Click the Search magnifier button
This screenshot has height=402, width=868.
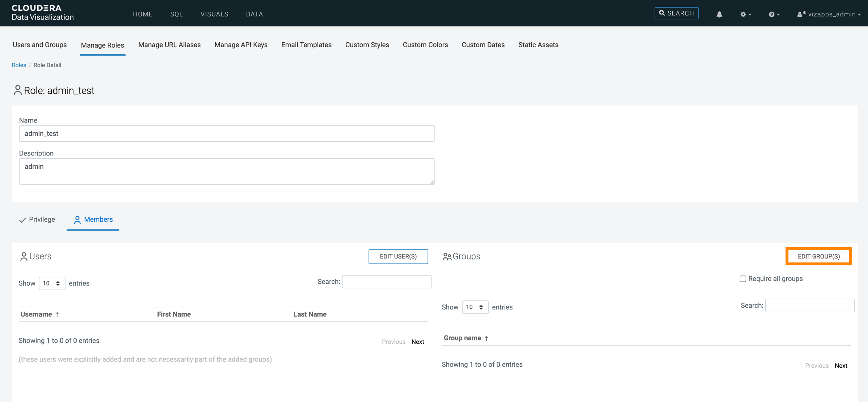[x=676, y=13]
